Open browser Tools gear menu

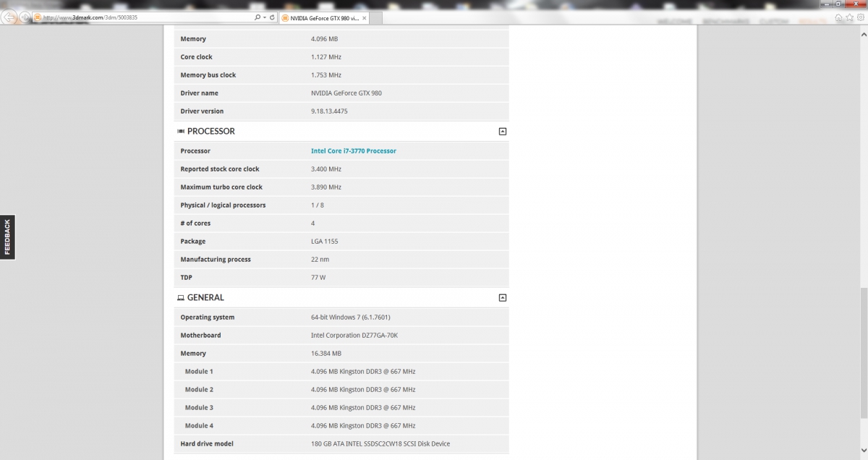click(x=859, y=17)
